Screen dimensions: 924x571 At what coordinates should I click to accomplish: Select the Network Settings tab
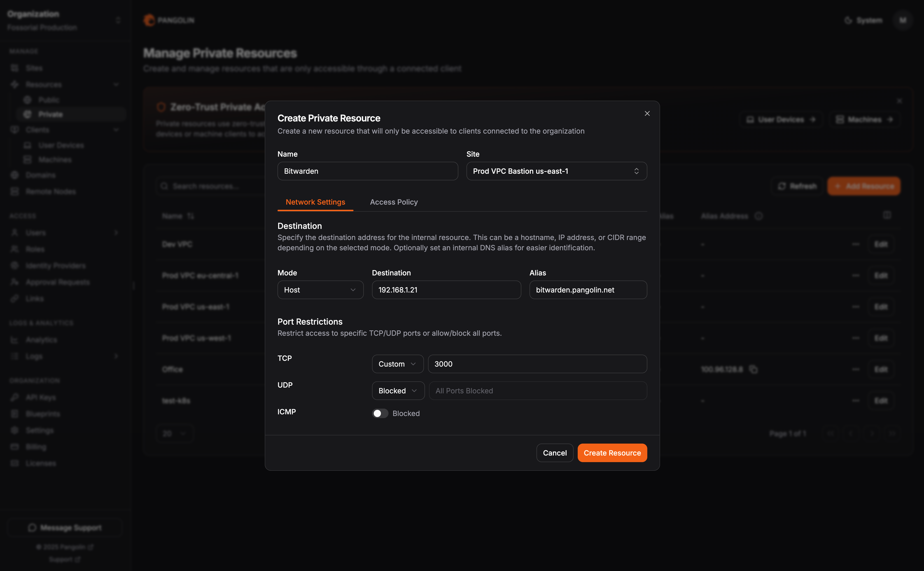315,202
